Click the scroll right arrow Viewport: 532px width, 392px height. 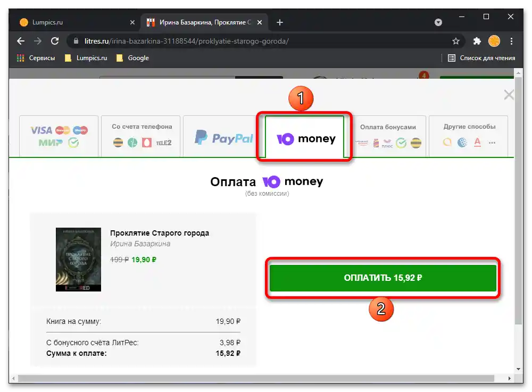point(509,378)
